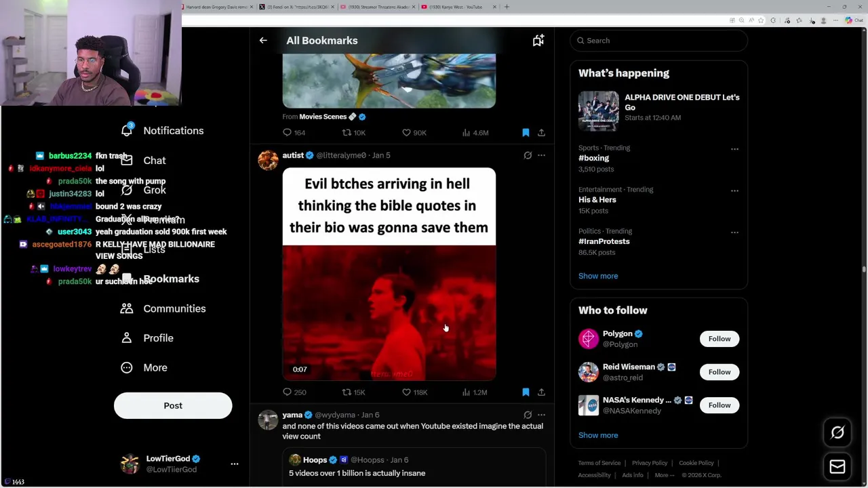Like the post with 118K likes
Viewport: 868px width, 488px height.
414,392
